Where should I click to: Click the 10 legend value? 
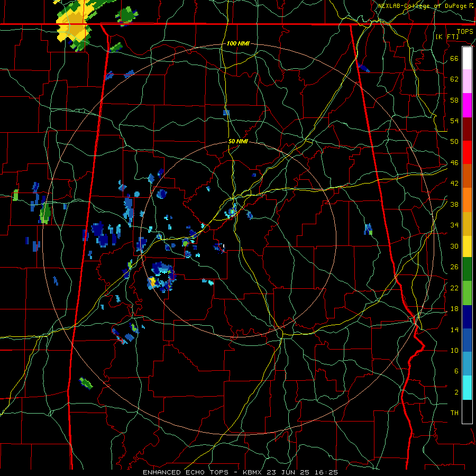454,350
